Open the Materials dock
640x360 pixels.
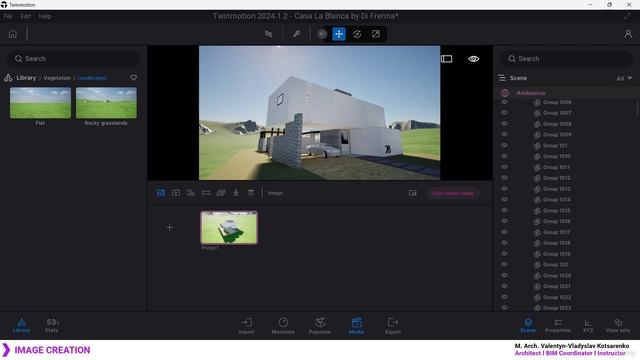tap(283, 326)
